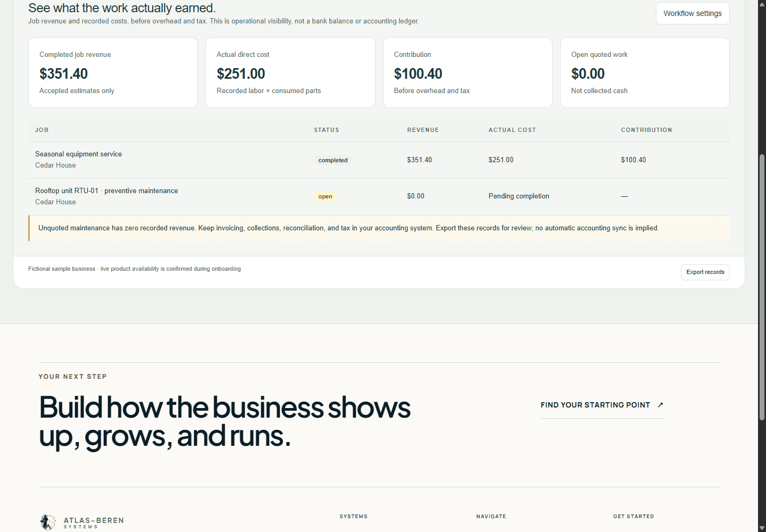Click the Pending completion cell
766x532 pixels.
coord(519,196)
